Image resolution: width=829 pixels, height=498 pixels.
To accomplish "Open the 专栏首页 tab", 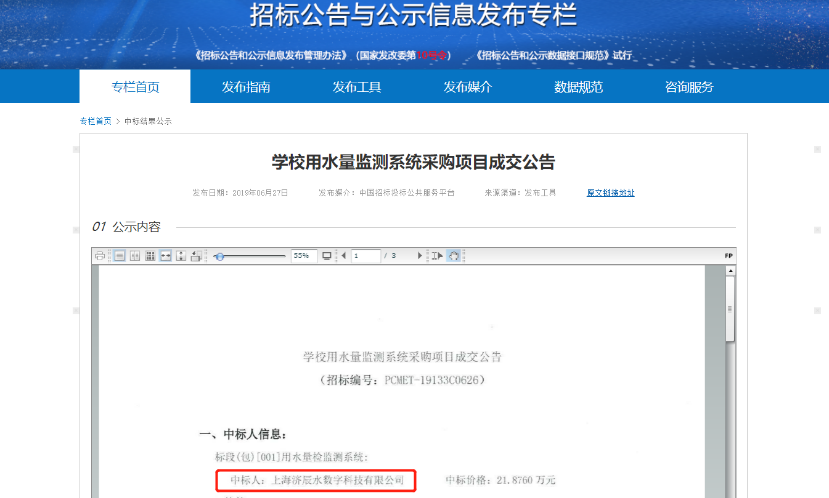I will [x=135, y=87].
